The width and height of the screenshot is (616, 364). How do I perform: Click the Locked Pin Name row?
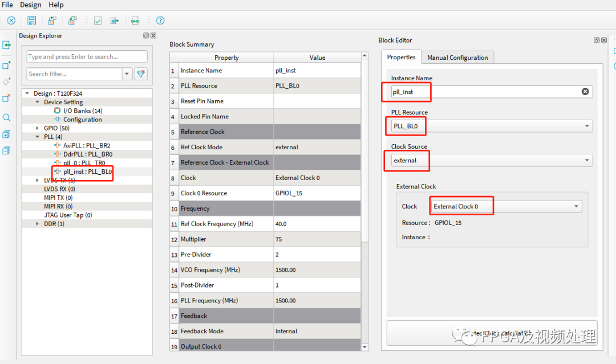tap(266, 117)
